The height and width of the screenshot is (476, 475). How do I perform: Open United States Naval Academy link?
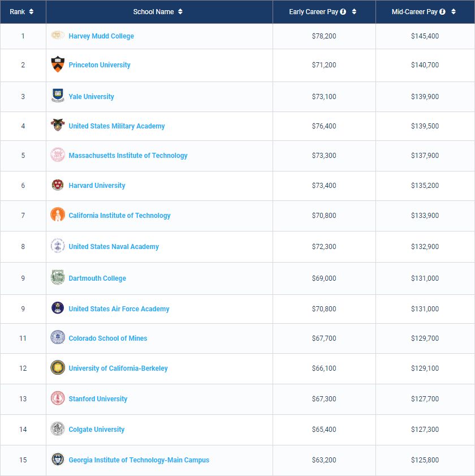tap(114, 247)
